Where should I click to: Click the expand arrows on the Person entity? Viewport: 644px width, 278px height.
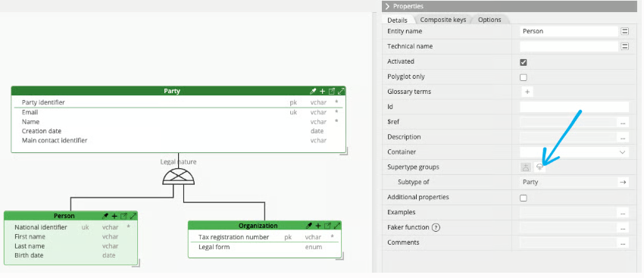(x=133, y=216)
